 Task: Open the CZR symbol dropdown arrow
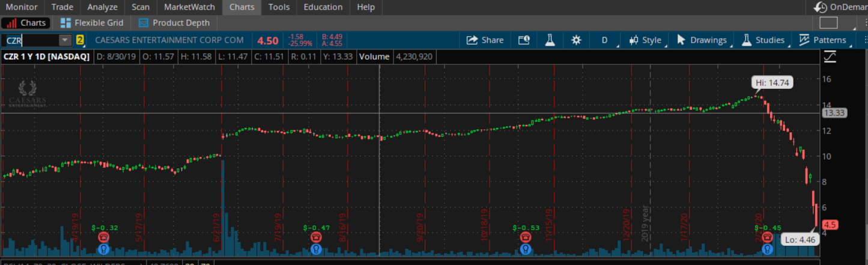tap(64, 40)
